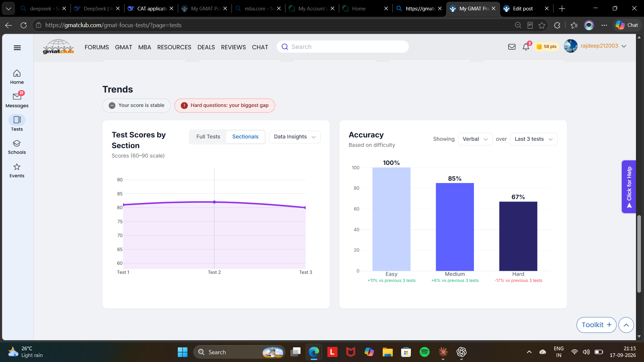Click the Hard accuracy bar
The width and height of the screenshot is (644, 362).
click(518, 236)
